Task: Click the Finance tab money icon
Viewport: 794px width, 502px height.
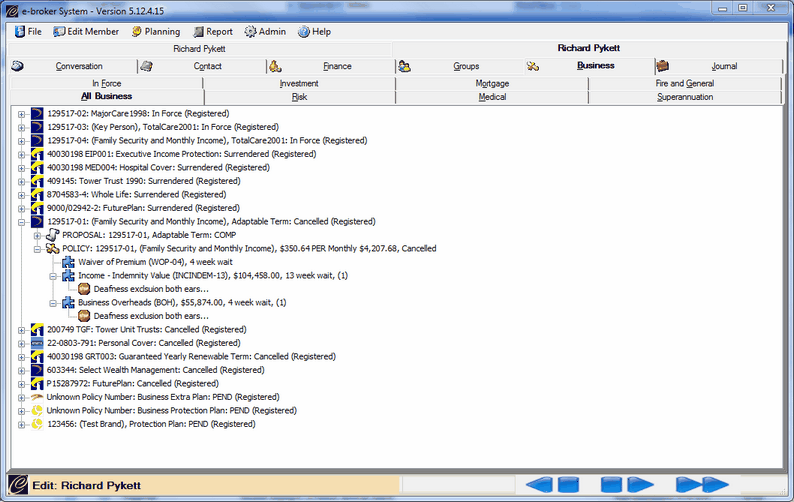Action: pos(275,66)
